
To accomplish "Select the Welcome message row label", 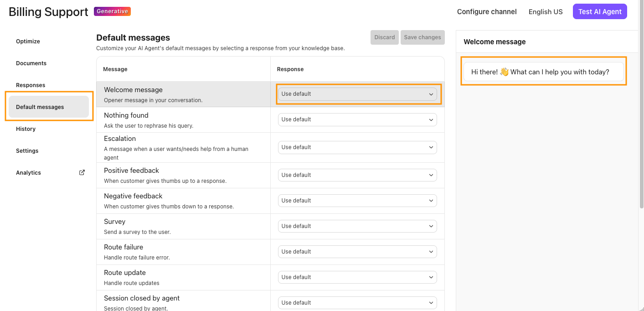I will coord(133,90).
